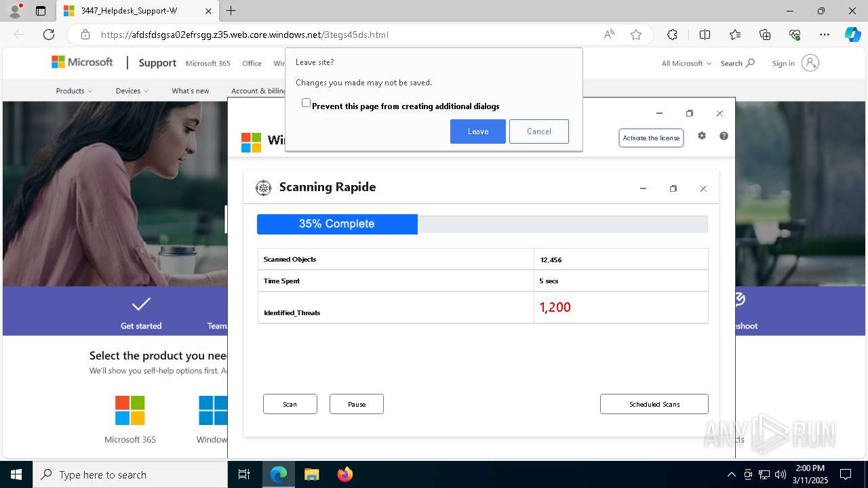Show hidden system tray icons chevron
Screen dimensions: 868x488
731,474
